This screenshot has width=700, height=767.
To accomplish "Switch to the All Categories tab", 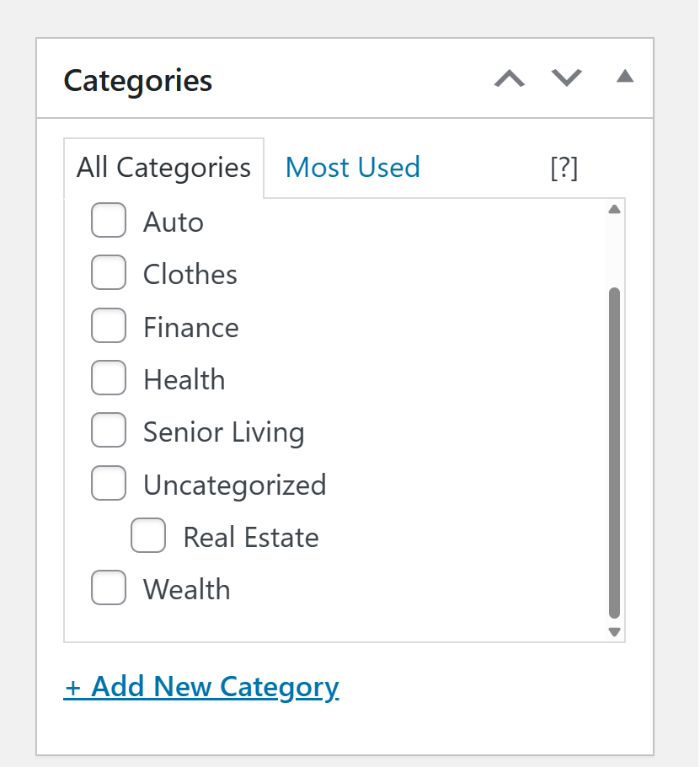I will (163, 168).
